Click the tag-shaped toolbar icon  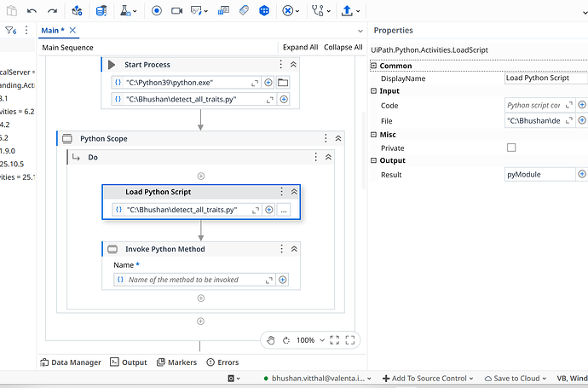[x=244, y=10]
